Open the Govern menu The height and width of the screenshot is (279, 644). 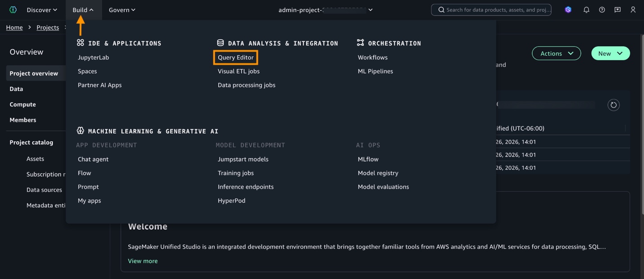pyautogui.click(x=121, y=9)
